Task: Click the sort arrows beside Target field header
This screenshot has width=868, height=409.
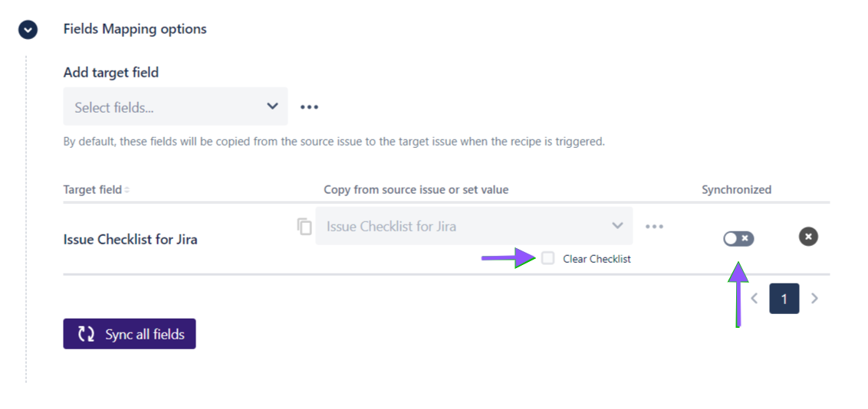Action: pyautogui.click(x=127, y=190)
